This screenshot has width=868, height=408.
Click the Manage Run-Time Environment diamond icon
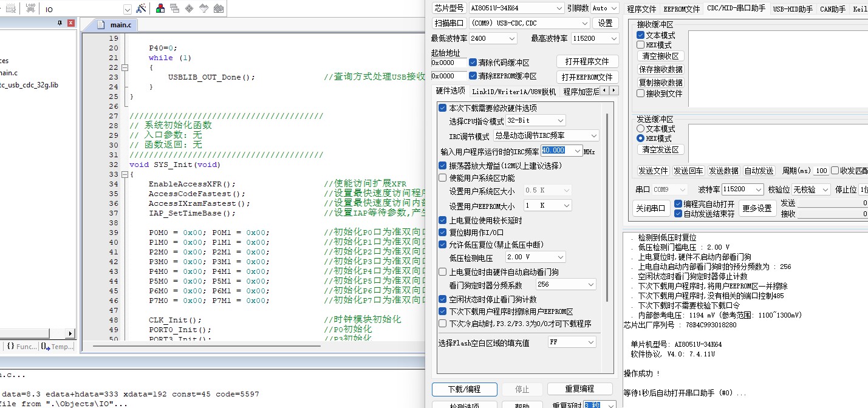click(x=190, y=8)
